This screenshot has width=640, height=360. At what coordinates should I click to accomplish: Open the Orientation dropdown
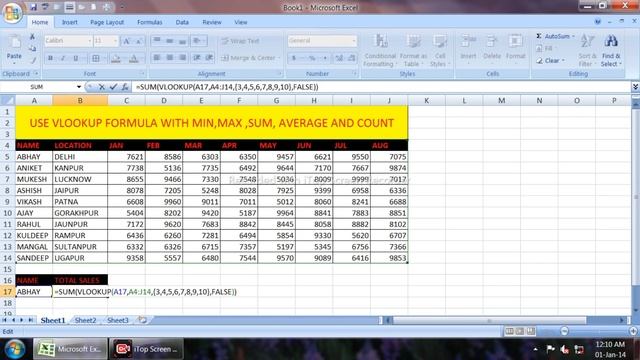tap(198, 41)
